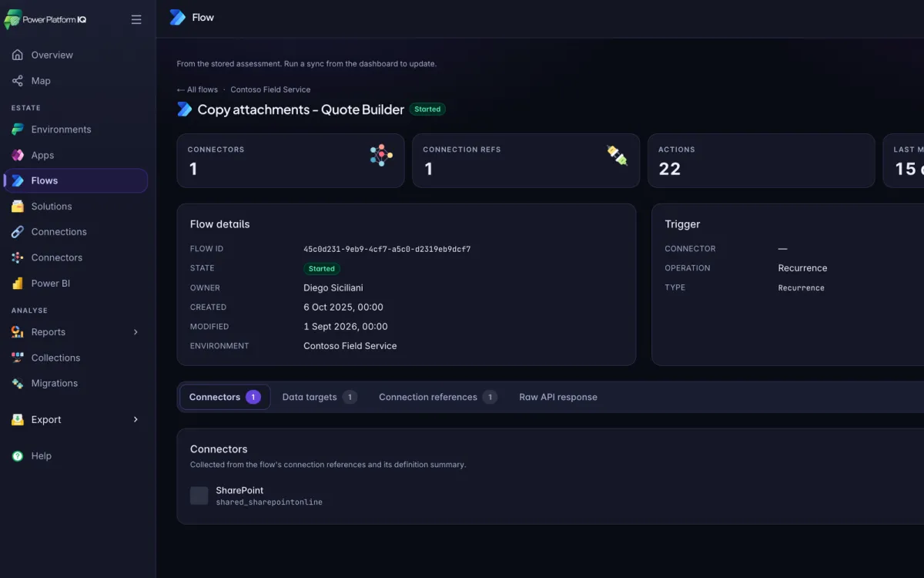Open Solutions page

pyautogui.click(x=75, y=206)
